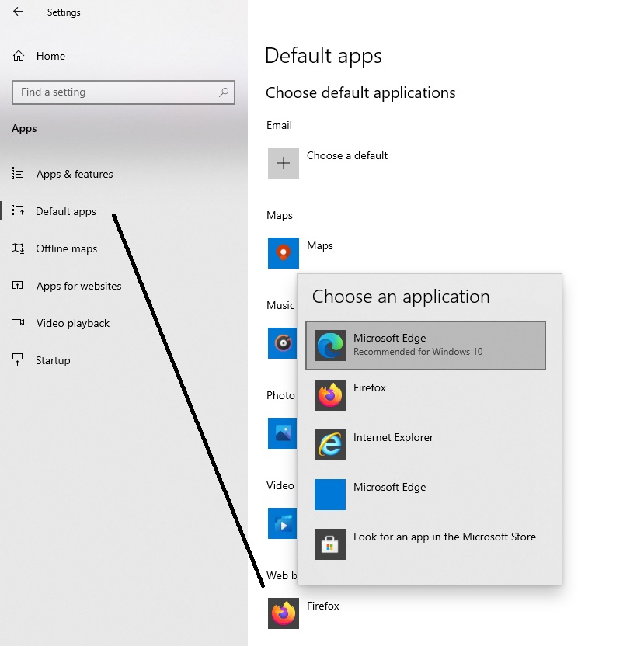644x646 pixels.
Task: Click the Internet Explorer logo icon
Action: coord(330,445)
